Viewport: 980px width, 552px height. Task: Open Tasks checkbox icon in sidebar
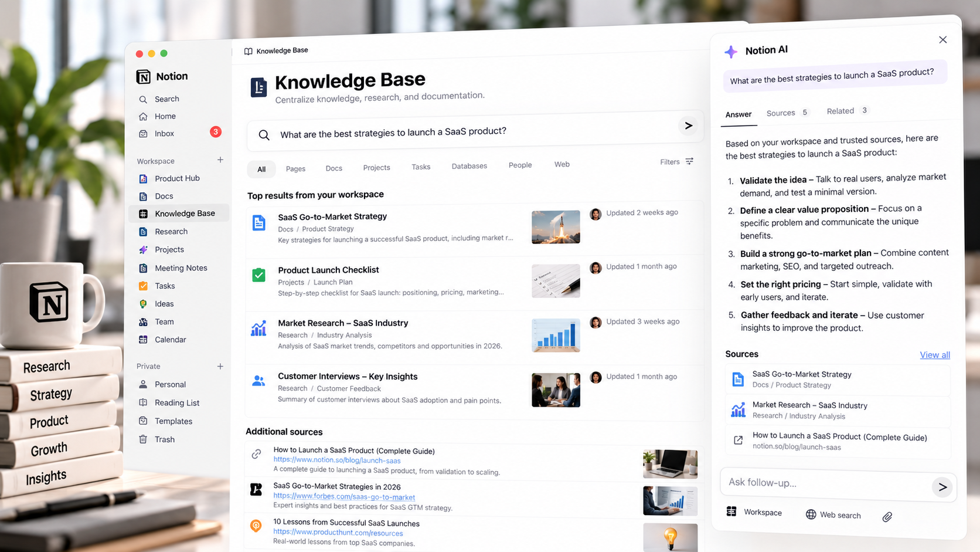click(x=143, y=286)
